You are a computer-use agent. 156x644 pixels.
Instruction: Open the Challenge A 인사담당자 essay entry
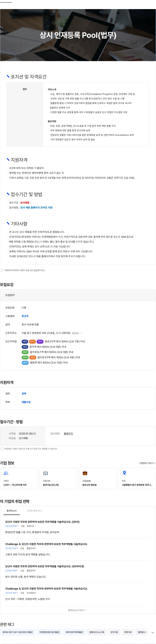(78, 594)
